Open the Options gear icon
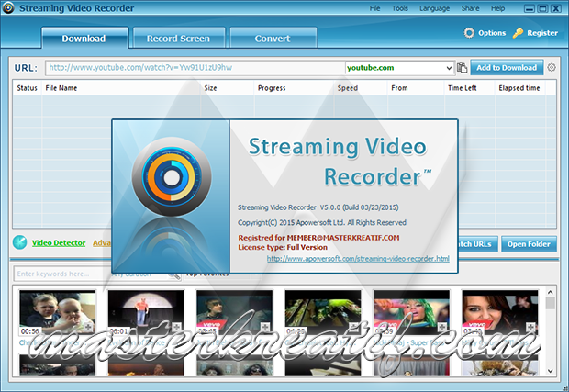The height and width of the screenshot is (392, 569). (x=469, y=33)
